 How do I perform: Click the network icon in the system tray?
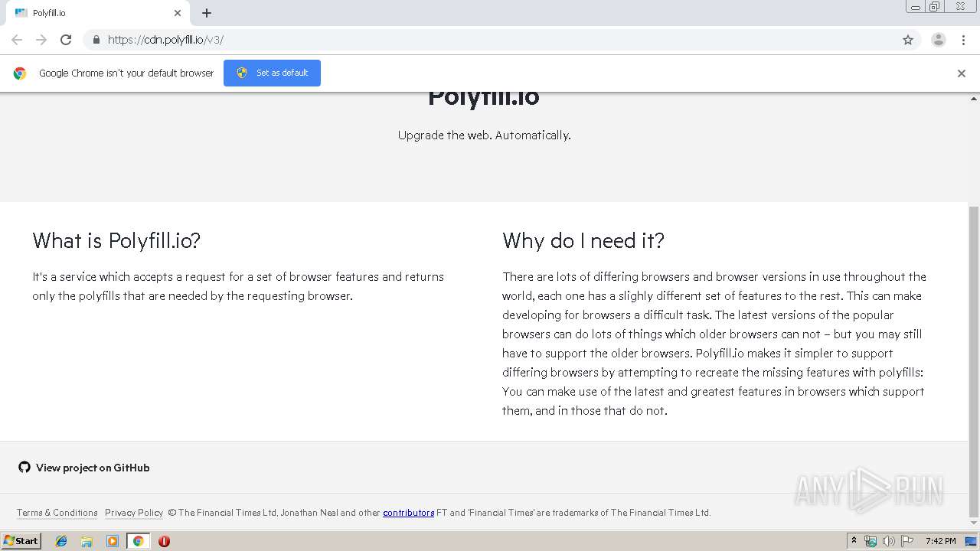871,541
